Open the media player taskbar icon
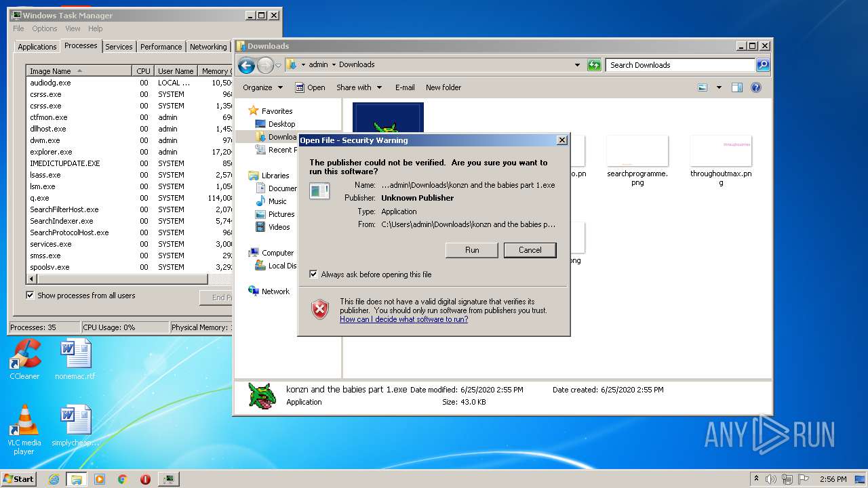This screenshot has height=488, width=868. [100, 479]
